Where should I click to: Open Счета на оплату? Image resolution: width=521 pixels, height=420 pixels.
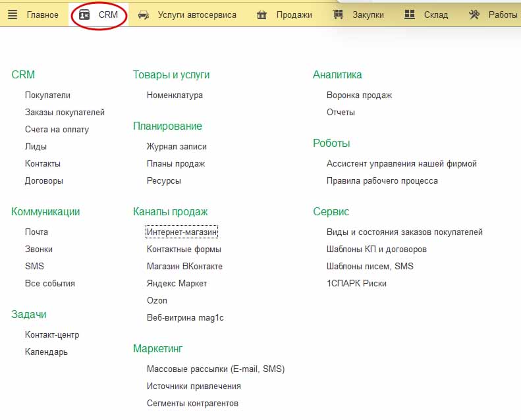coord(57,130)
